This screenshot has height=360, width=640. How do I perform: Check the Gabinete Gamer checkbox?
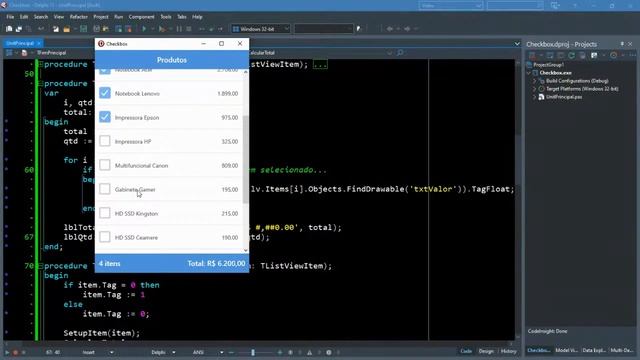point(105,189)
